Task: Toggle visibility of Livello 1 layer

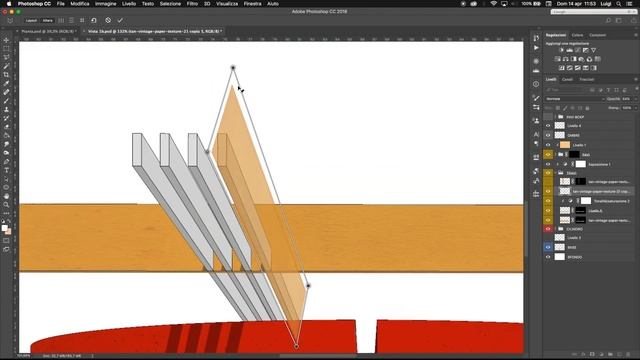Action: click(548, 145)
